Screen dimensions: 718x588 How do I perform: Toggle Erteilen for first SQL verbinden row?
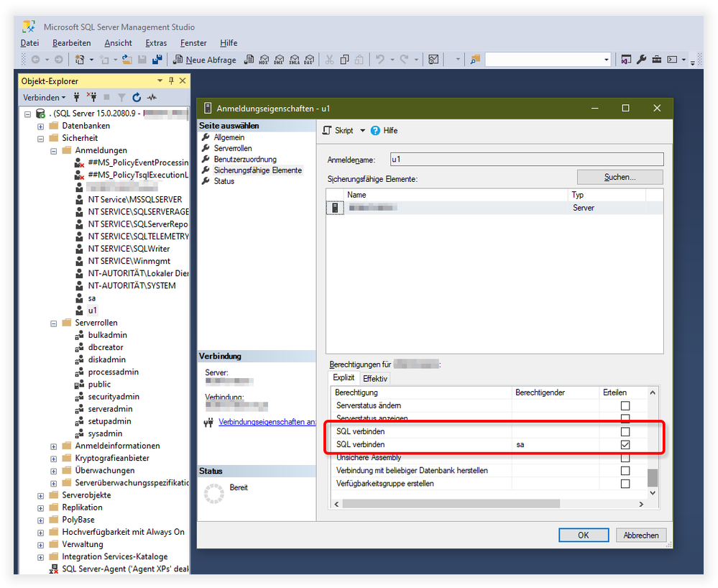coord(625,432)
